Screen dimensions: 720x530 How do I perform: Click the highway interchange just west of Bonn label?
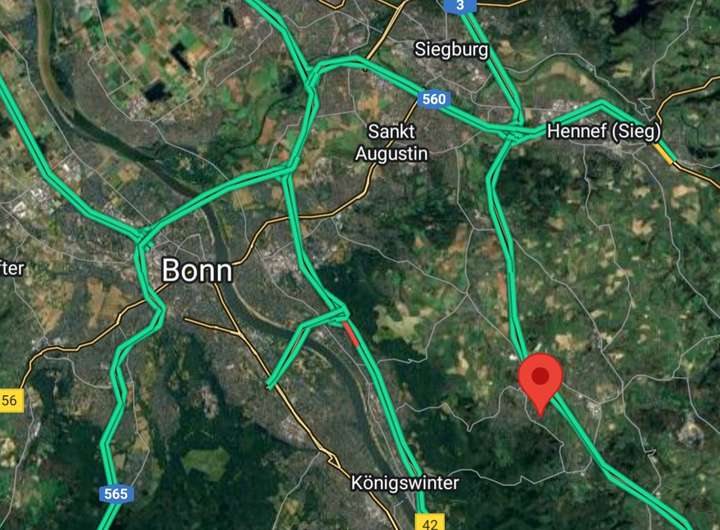(143, 240)
